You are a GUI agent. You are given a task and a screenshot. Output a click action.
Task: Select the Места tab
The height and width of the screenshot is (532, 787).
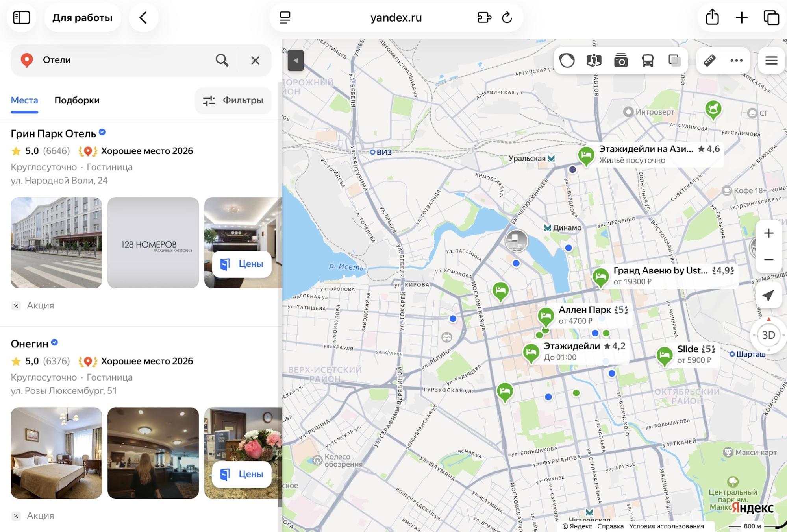coord(24,100)
